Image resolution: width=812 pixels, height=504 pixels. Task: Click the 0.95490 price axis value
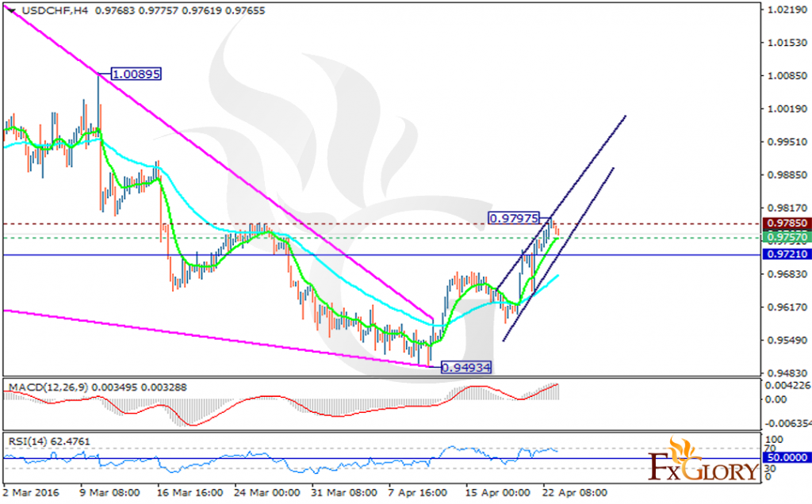coord(787,340)
